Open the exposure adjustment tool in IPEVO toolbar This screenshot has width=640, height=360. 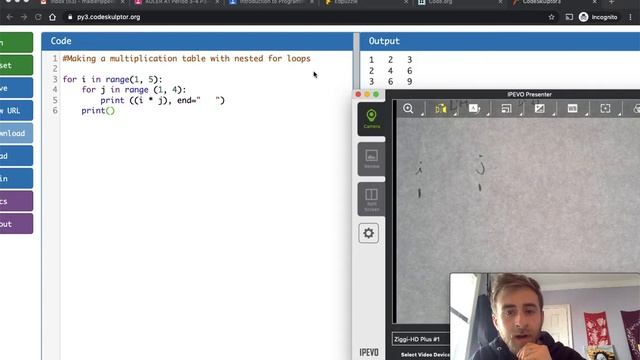point(540,109)
